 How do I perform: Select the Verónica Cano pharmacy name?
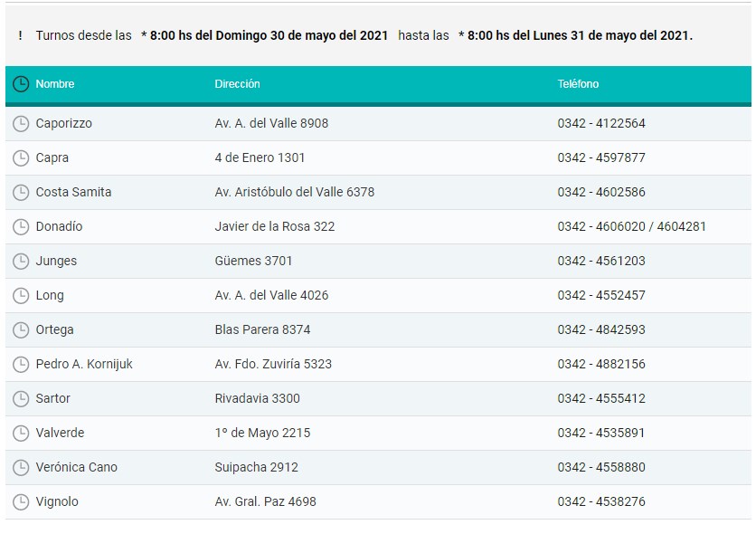pos(76,467)
